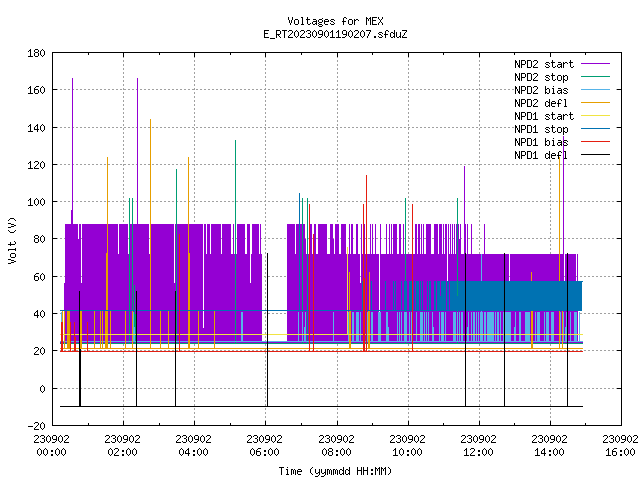Click the purple NPD2 start legend line
640x480 pixels.
click(596, 64)
